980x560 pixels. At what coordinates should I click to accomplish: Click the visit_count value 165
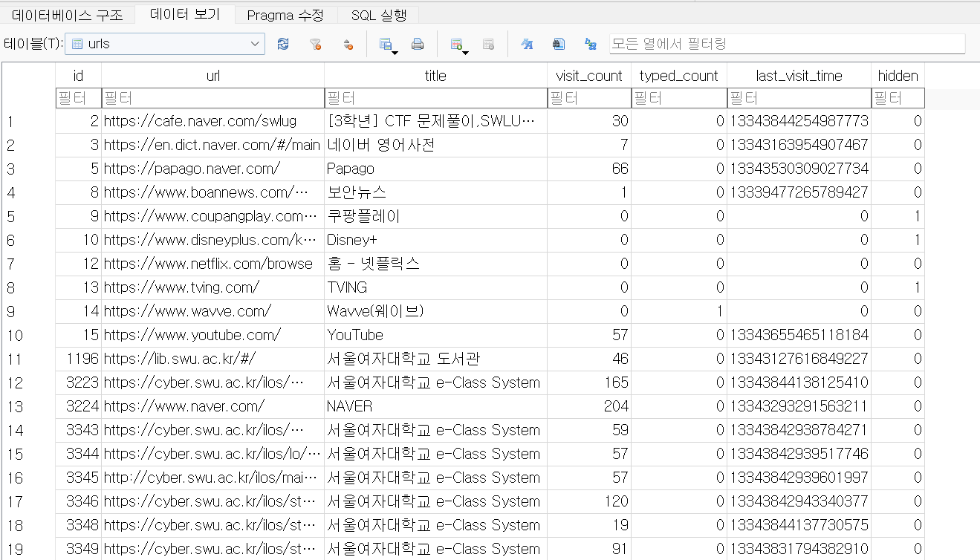coord(589,382)
